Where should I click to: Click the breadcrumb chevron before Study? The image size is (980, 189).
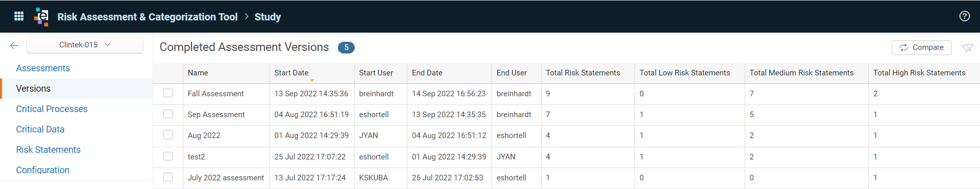click(247, 16)
